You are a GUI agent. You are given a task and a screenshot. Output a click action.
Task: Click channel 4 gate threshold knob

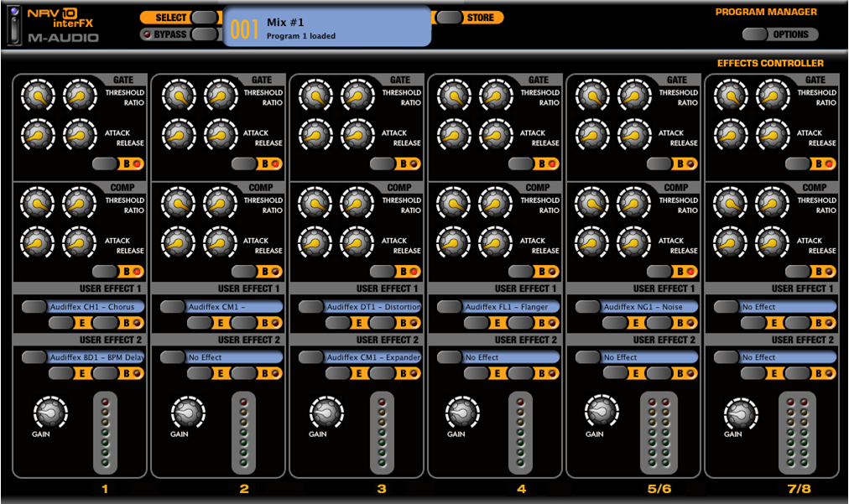454,96
